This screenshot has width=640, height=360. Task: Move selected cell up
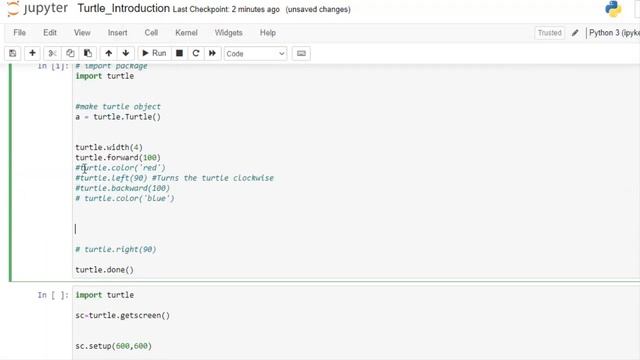coord(109,53)
